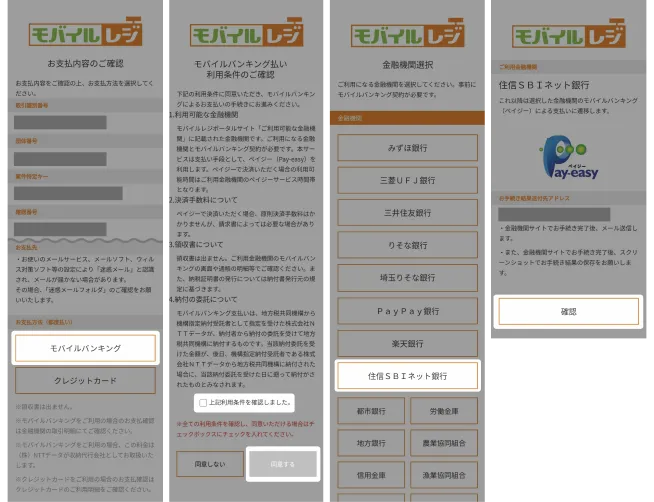
Task: Choose クレジットカード payment method
Action: 86,380
